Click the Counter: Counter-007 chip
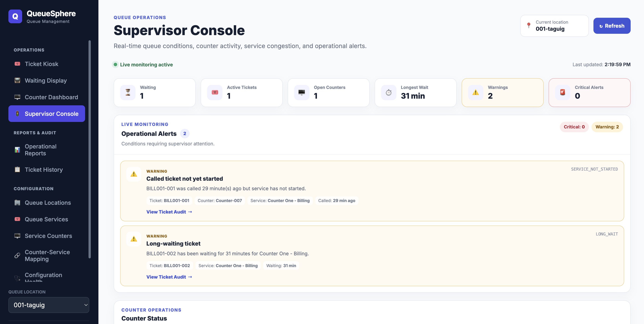Screen dimensions: 644x324 [x=220, y=201]
